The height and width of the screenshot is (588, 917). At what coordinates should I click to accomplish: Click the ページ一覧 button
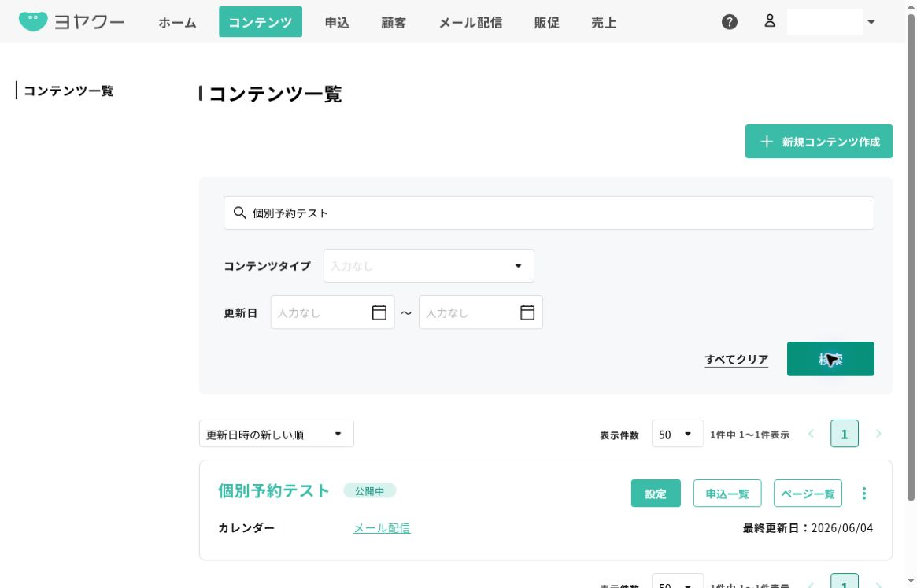[808, 494]
